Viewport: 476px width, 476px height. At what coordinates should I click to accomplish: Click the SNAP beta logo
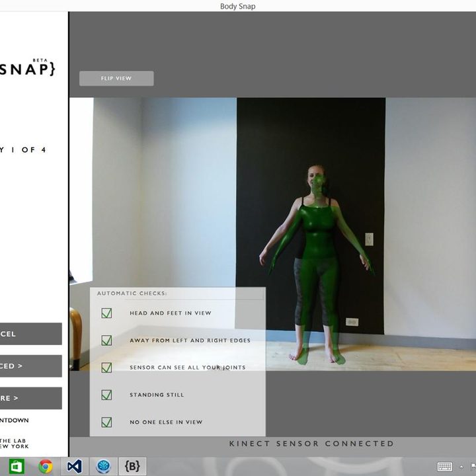tap(27, 67)
